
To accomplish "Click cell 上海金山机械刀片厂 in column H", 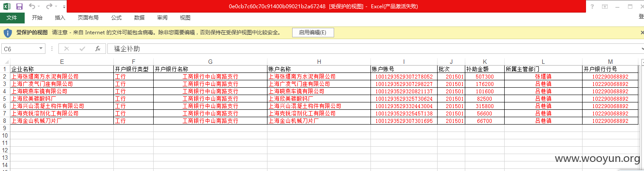I will (319, 121).
